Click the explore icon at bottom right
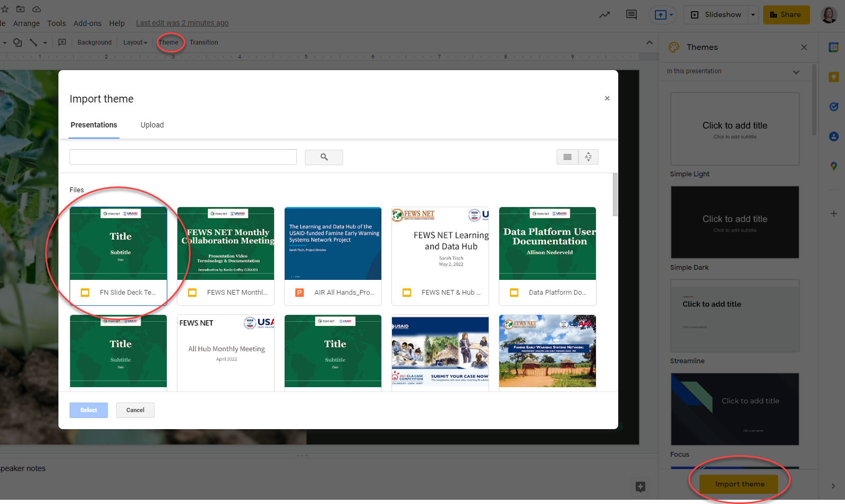 (640, 486)
